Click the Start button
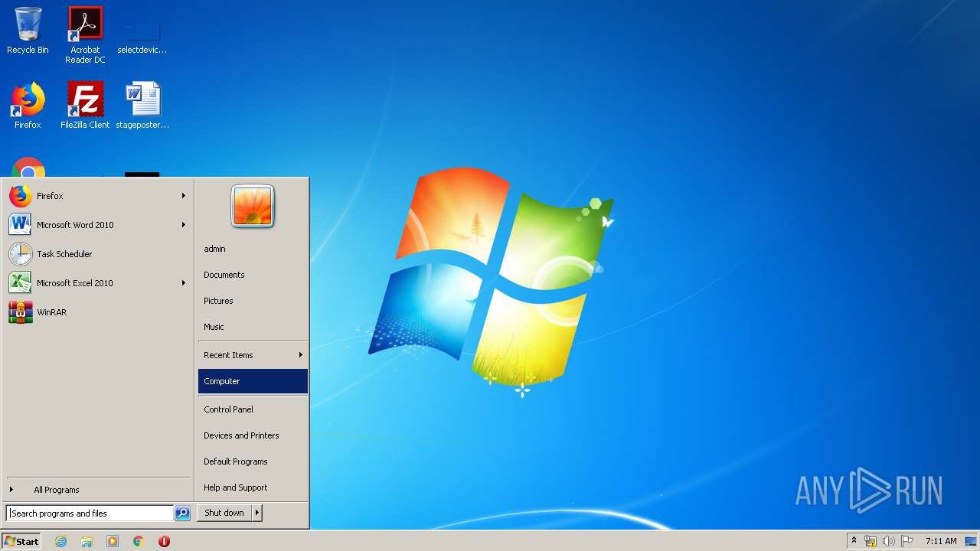Viewport: 980px width, 551px height. pyautogui.click(x=21, y=541)
